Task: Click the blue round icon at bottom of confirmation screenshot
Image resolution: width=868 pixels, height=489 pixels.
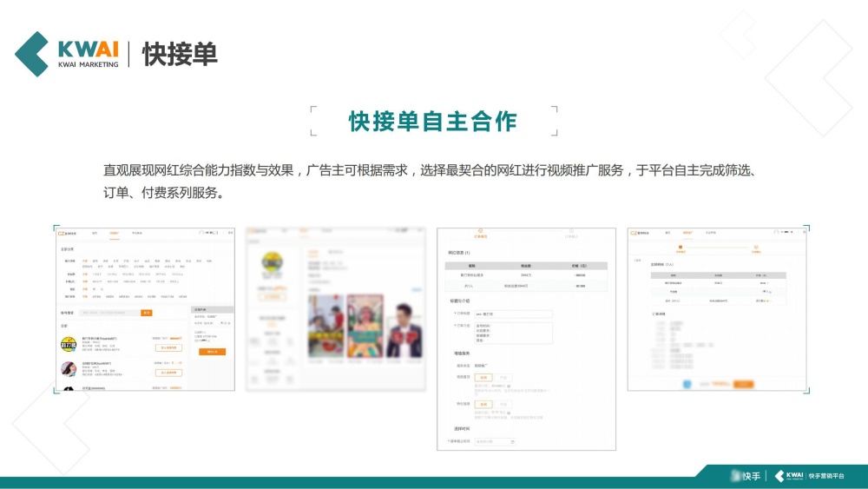Action: pyautogui.click(x=687, y=384)
